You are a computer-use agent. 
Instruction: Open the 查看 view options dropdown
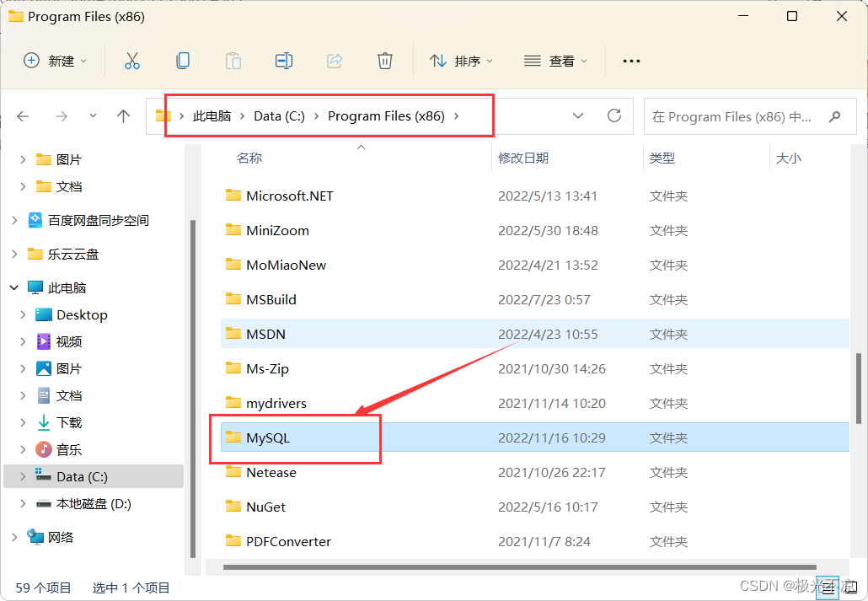click(x=555, y=60)
